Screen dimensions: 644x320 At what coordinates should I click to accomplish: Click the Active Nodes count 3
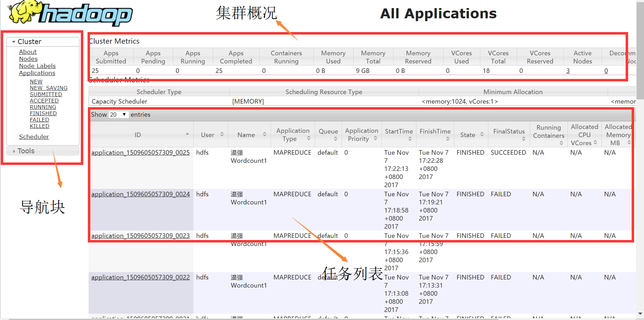[568, 71]
